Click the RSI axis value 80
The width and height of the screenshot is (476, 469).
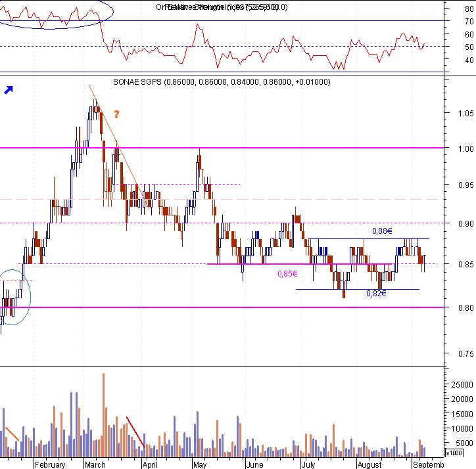[469, 9]
